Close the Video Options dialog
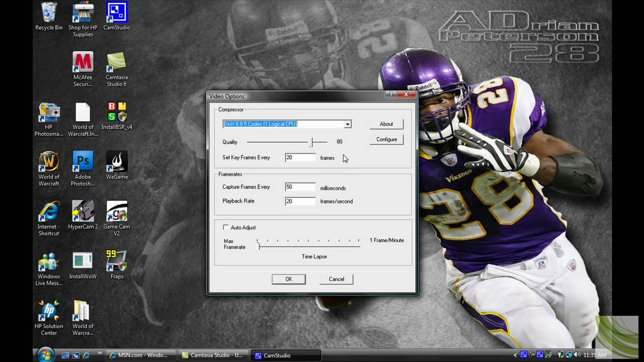This screenshot has width=644, height=362. (x=407, y=95)
